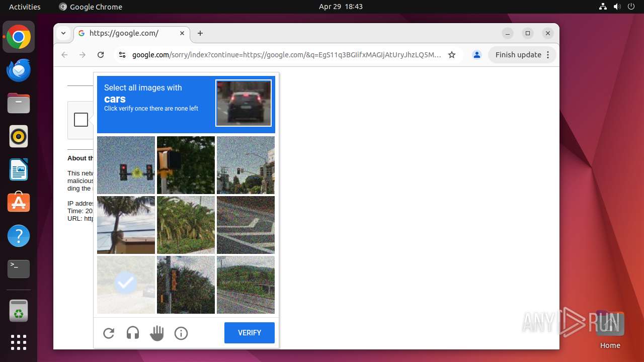This screenshot has height=362, width=644.
Task: Select the tile with street intersection and building
Action: (x=246, y=165)
